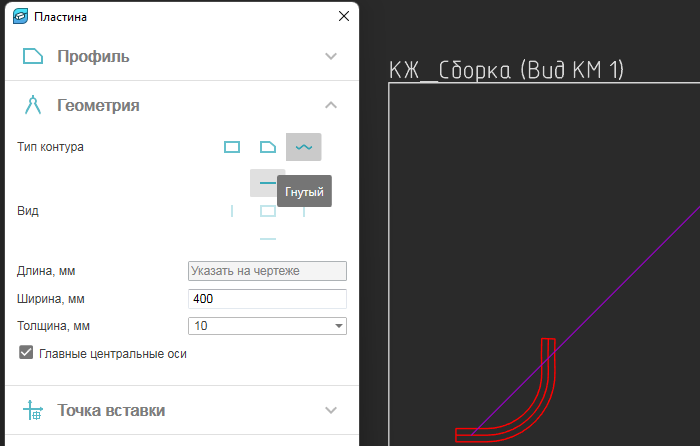The image size is (700, 446).
Task: Click the Длина 'Указать на чертеже' field
Action: [267, 271]
